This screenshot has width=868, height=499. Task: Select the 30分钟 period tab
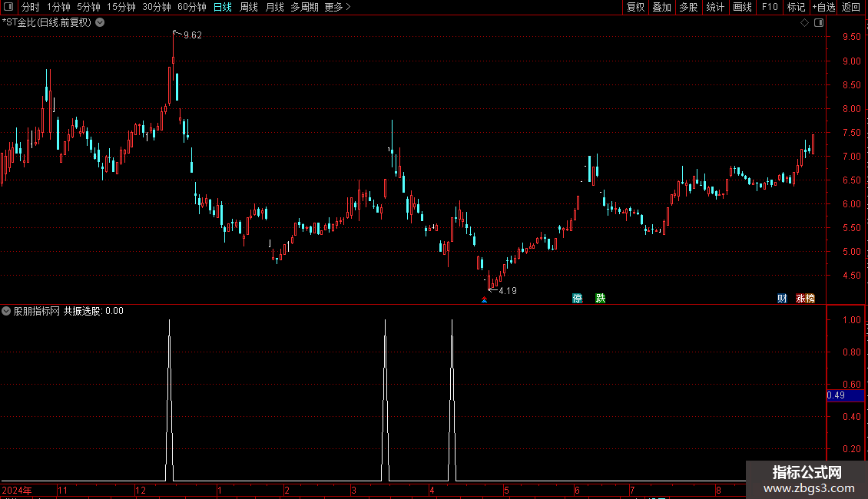(x=157, y=7)
